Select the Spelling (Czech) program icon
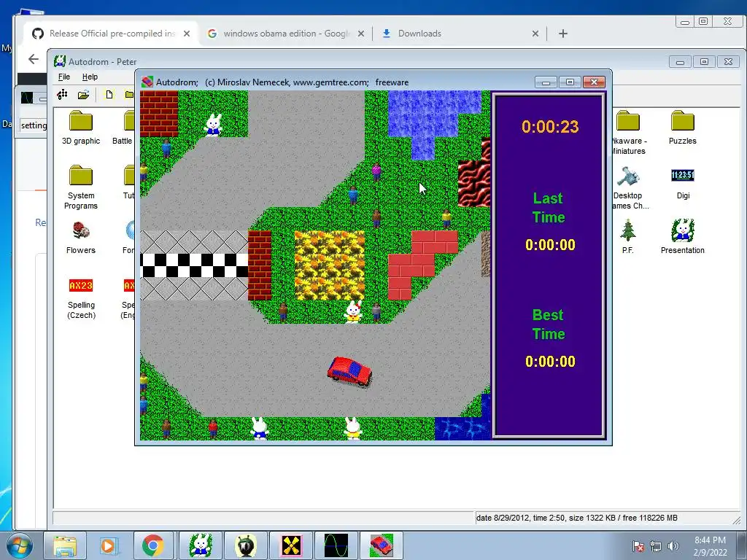This screenshot has width=747, height=560. point(80,297)
